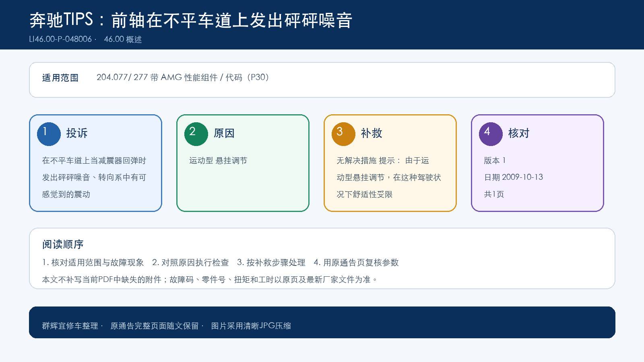644x362 pixels.
Task: Select the title 奔驰TIPS：前轴在不平车道上发出砰砰噪音
Action: (191, 20)
